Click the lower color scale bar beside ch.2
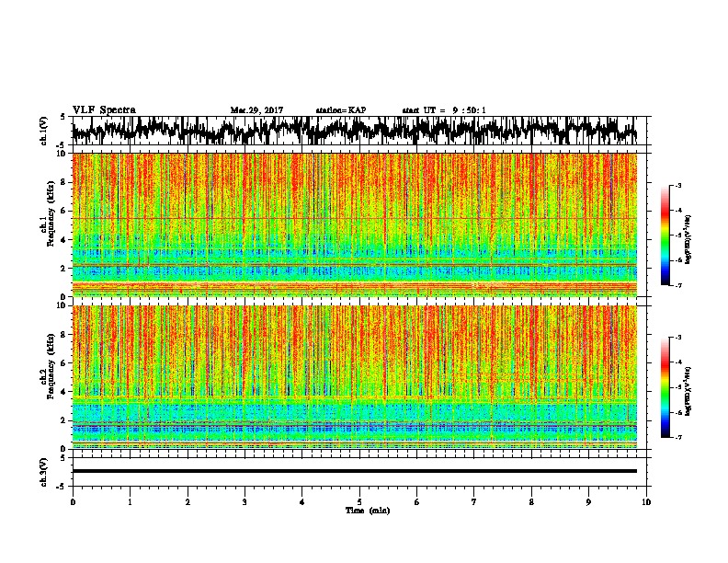Viewport: 728px width, 563px height. click(x=665, y=387)
